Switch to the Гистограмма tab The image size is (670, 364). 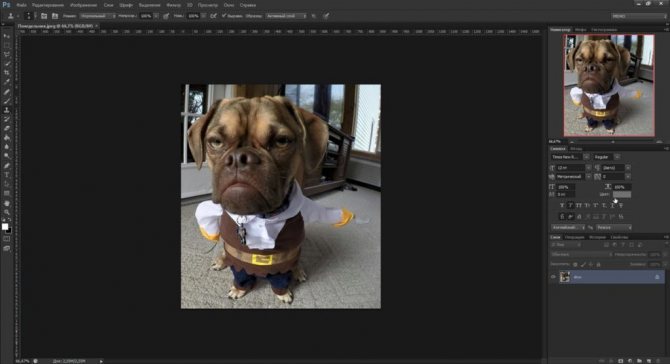tap(604, 29)
